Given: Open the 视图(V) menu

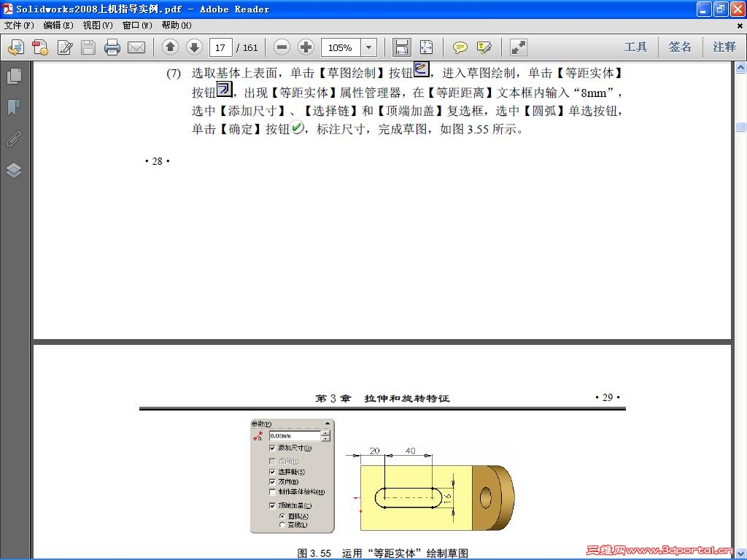Looking at the screenshot, I should (98, 26).
